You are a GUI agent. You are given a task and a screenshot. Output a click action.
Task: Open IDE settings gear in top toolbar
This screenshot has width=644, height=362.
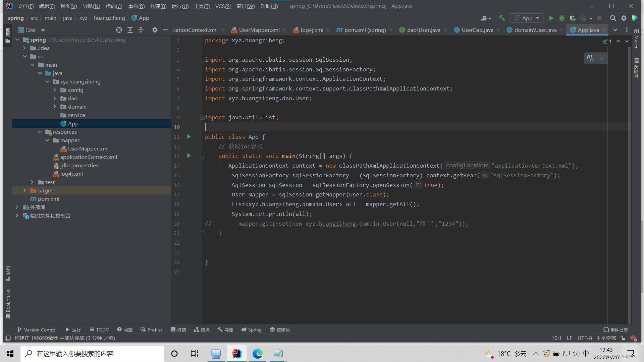(x=624, y=18)
